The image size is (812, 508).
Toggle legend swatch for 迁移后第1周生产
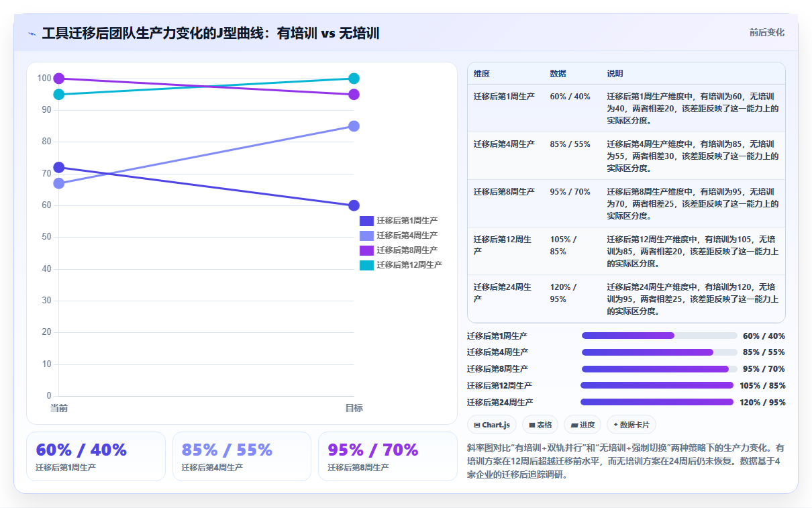click(x=366, y=221)
